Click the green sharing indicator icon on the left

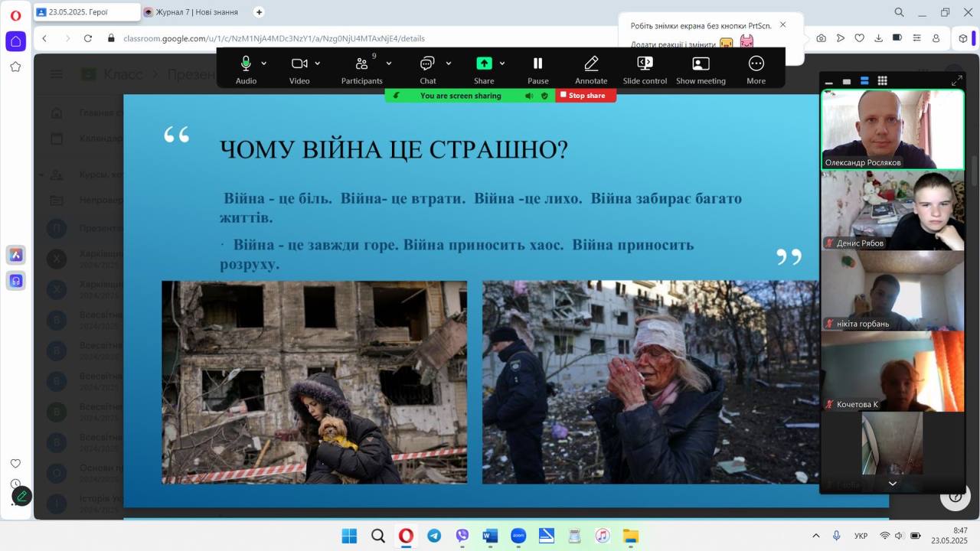coord(396,96)
